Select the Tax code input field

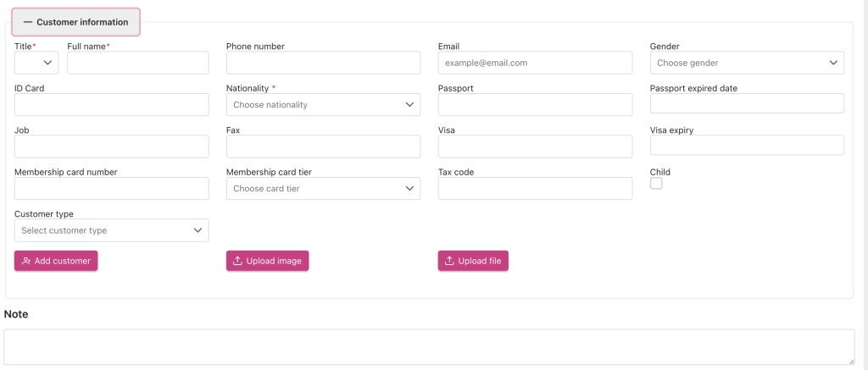[x=535, y=189]
